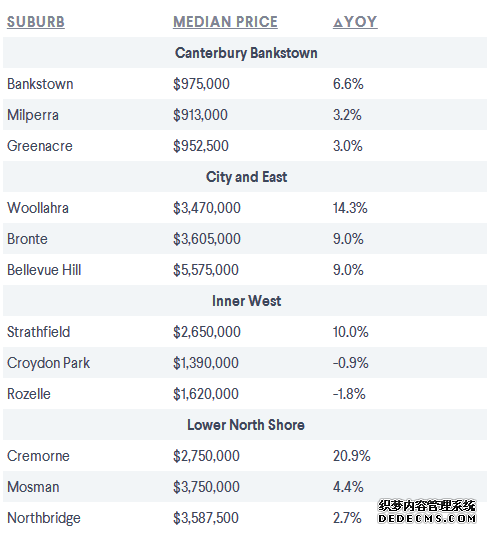Click the Milperra suburb row
The height and width of the screenshot is (533, 487).
point(245,115)
